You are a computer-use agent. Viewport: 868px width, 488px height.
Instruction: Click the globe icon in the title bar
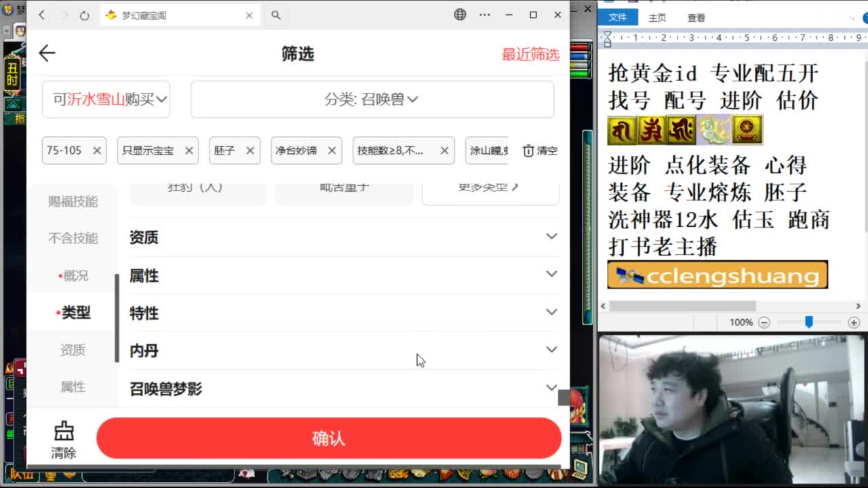[x=460, y=14]
